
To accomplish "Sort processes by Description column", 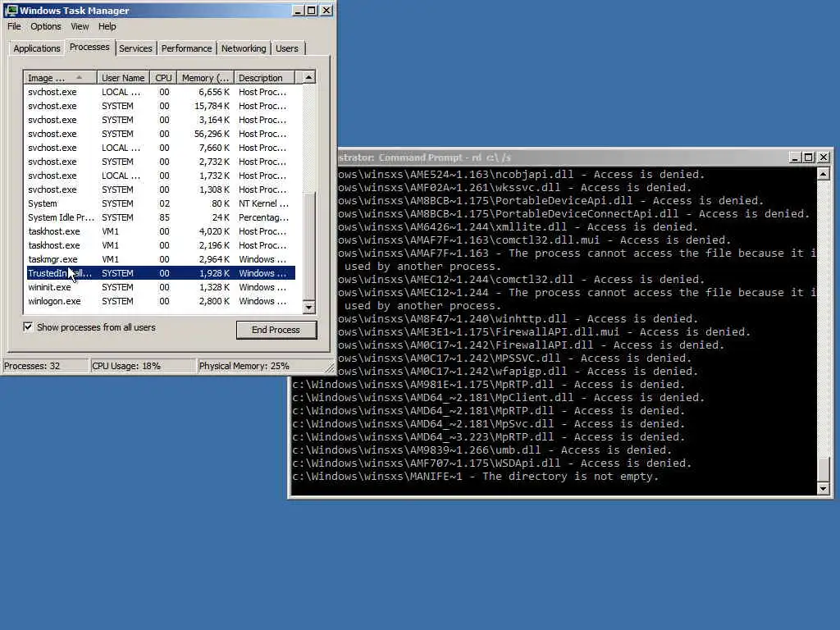I will pos(265,78).
